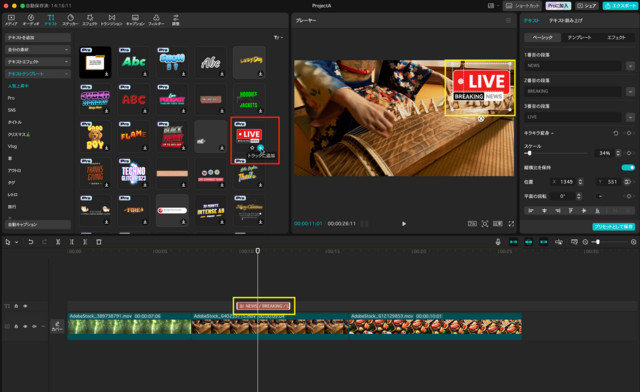640x392 pixels.
Task: Play the preview in the player
Action: [x=404, y=224]
